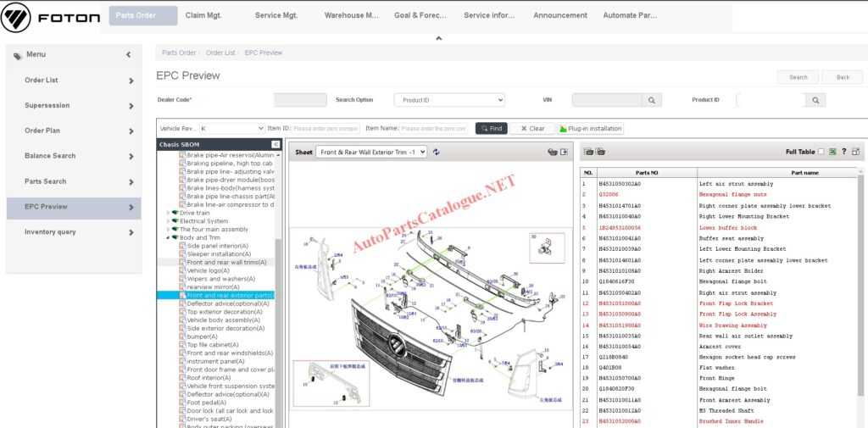Image resolution: width=868 pixels, height=428 pixels.
Task: Click the Product ID search magnifier icon
Action: pos(815,100)
